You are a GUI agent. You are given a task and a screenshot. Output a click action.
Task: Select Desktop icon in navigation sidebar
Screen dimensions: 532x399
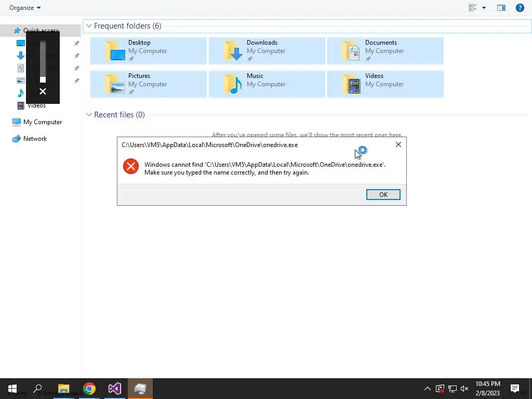click(x=21, y=43)
